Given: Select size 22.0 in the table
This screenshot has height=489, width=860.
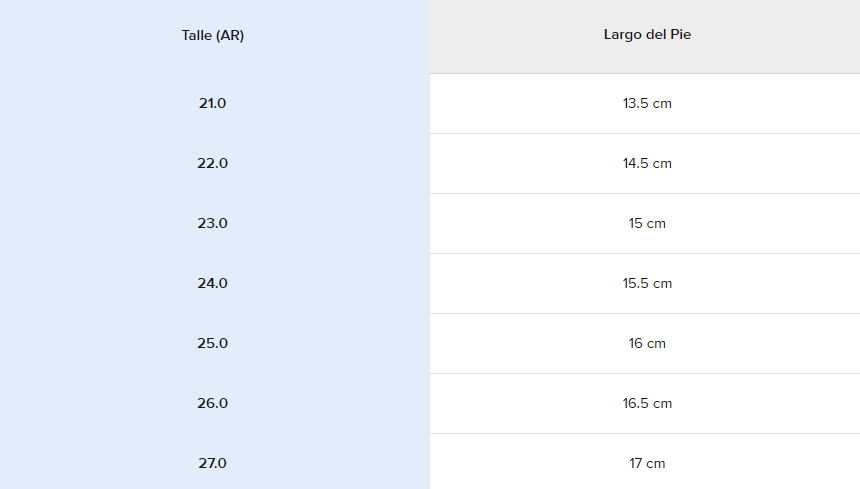Looking at the screenshot, I should click(213, 163).
